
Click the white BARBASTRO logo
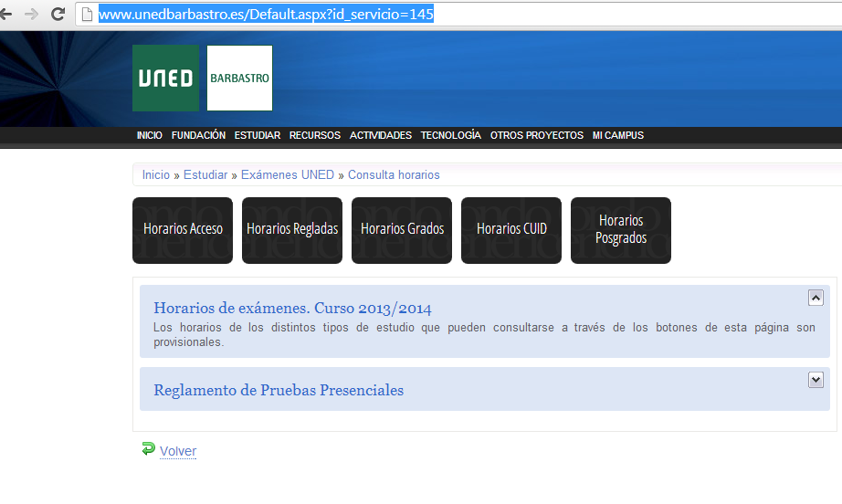[239, 79]
